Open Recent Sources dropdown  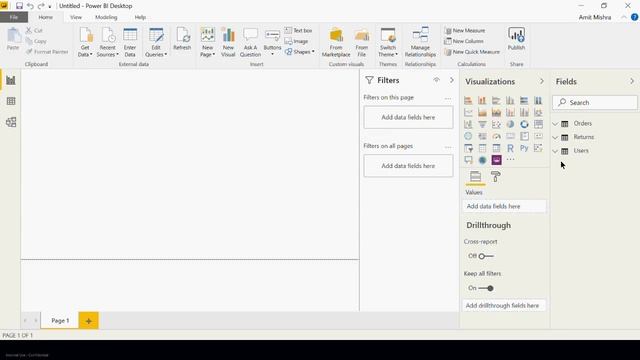108,42
